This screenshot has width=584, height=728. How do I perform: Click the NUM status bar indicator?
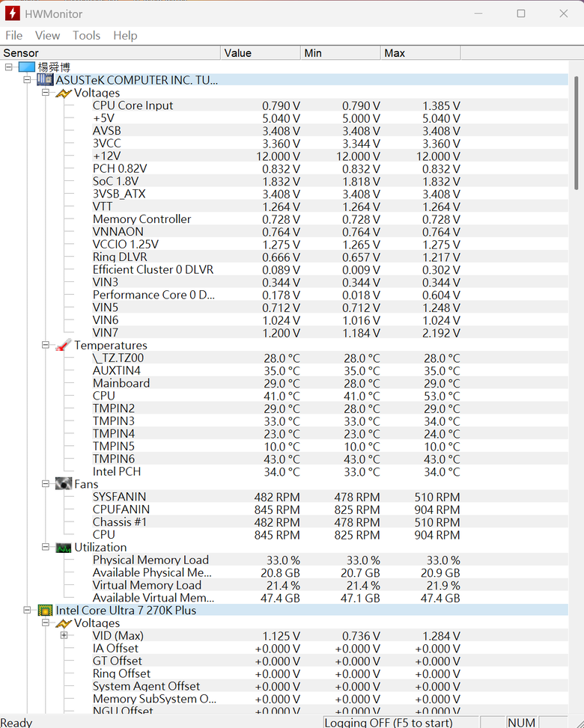tap(521, 723)
